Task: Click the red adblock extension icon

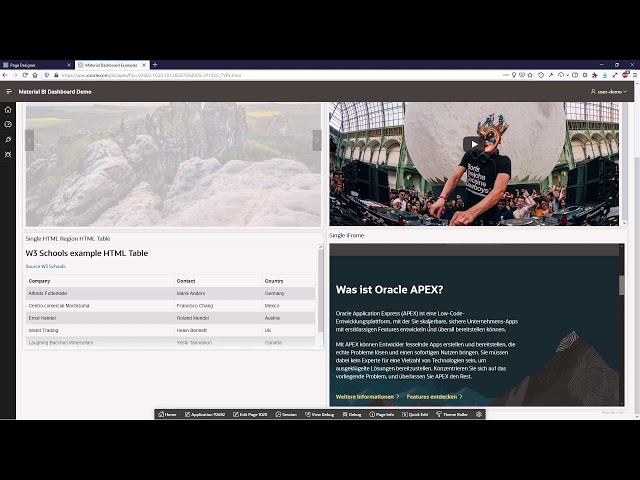Action: [626, 75]
